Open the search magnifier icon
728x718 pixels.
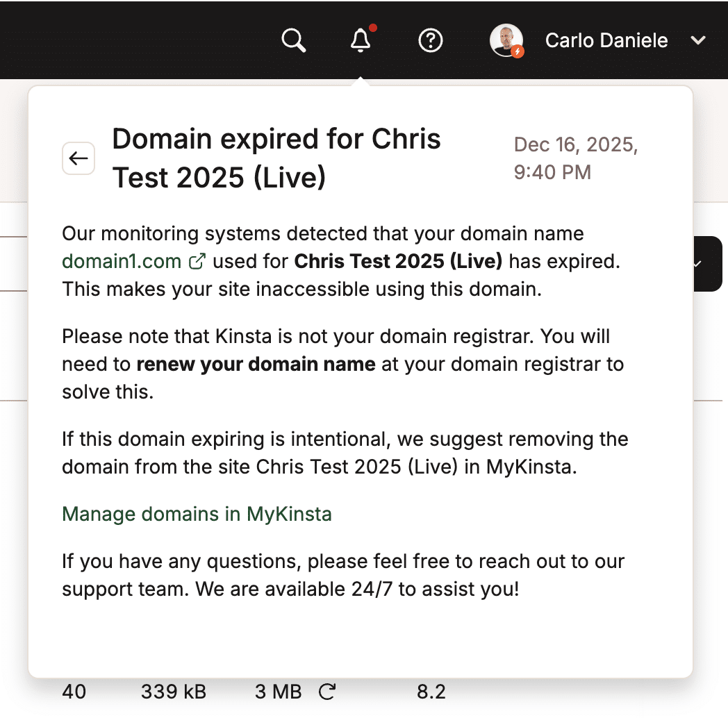[293, 40]
